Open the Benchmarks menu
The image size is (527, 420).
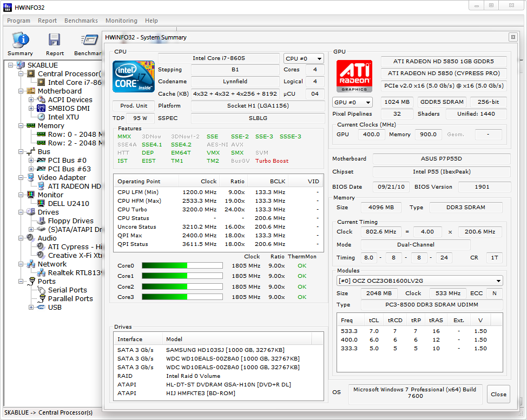coord(81,21)
